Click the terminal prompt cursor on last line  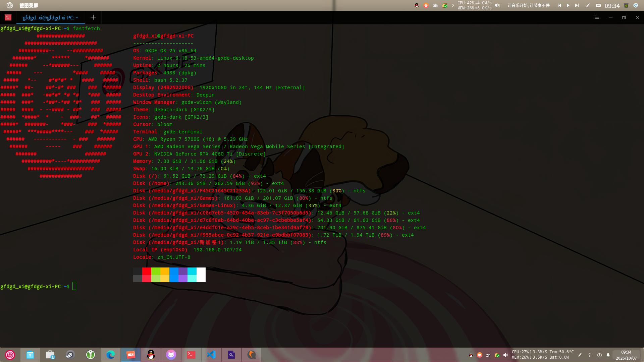(x=74, y=286)
